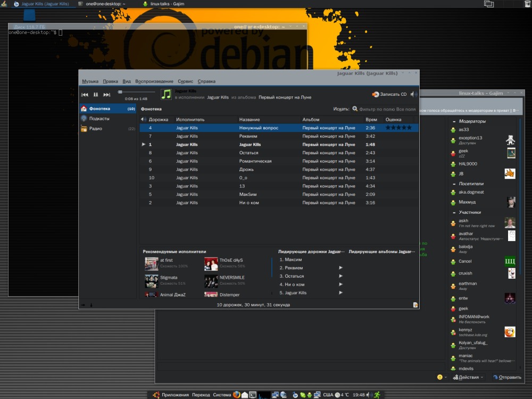Select contact kennyz in Gajim

point(483,332)
